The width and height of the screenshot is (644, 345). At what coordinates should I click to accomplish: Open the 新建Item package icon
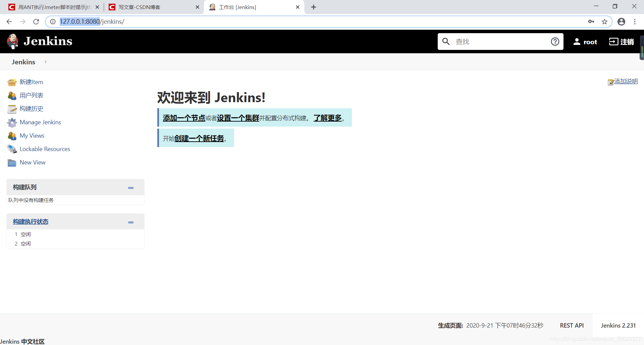click(12, 82)
